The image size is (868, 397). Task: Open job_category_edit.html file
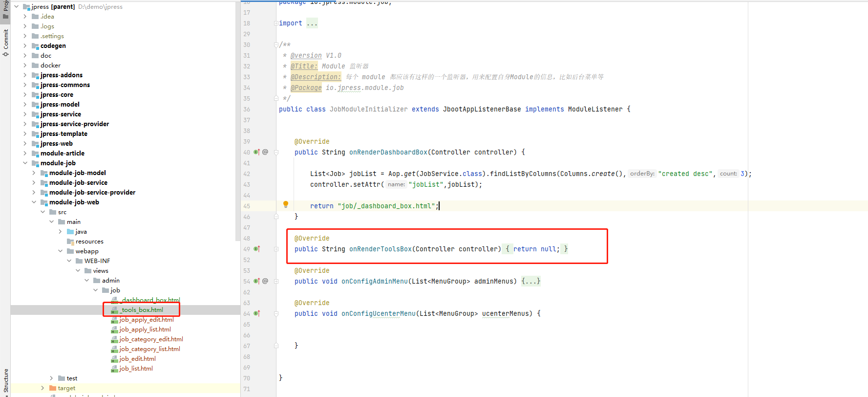coord(151,339)
